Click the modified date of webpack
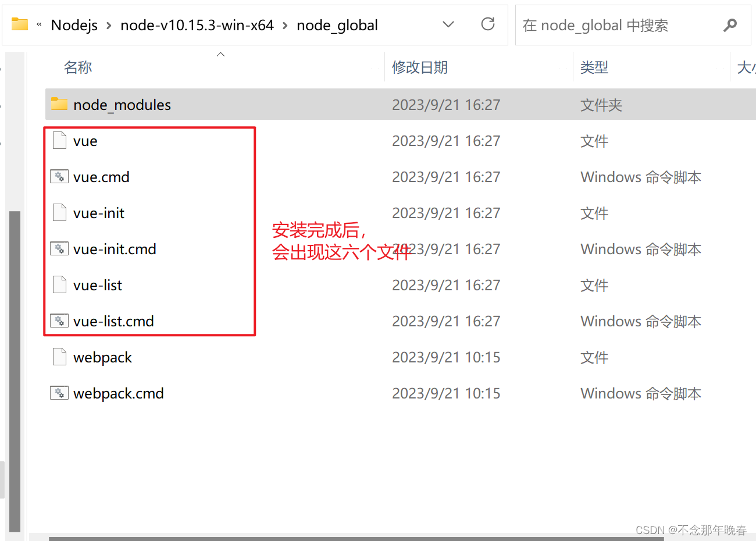The image size is (756, 541). pyautogui.click(x=446, y=357)
